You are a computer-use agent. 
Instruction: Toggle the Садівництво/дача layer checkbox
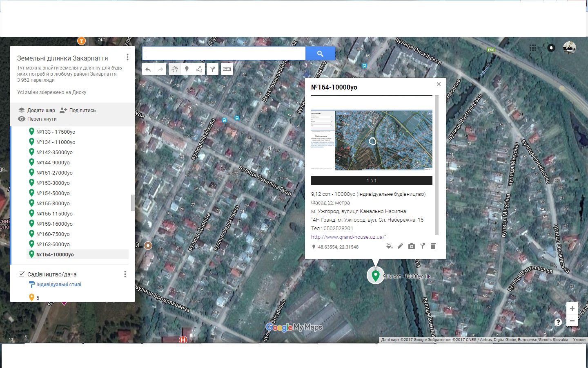tap(22, 274)
